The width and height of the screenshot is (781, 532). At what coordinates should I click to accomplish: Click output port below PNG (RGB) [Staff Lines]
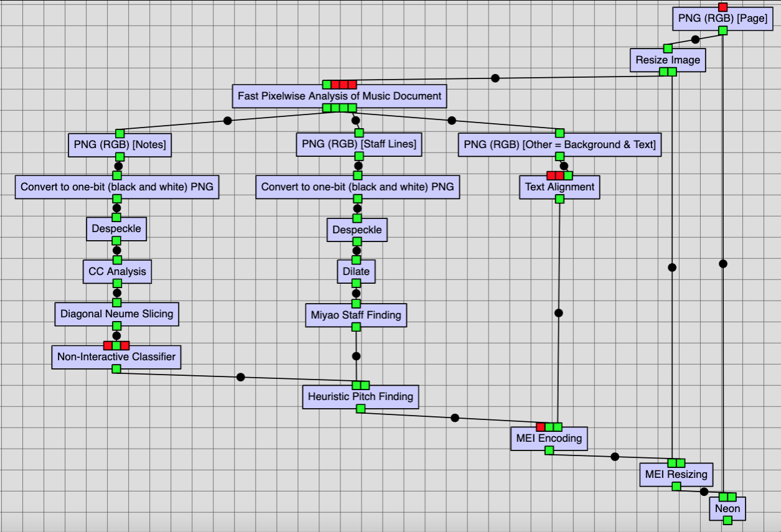[x=358, y=157]
